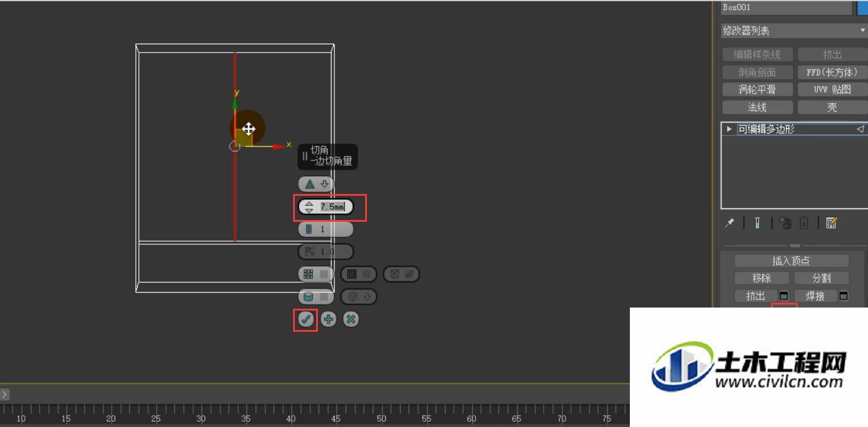Click the triangle icon right of 可编辑多边形
Image resolution: width=868 pixels, height=427 pixels.
click(x=860, y=129)
